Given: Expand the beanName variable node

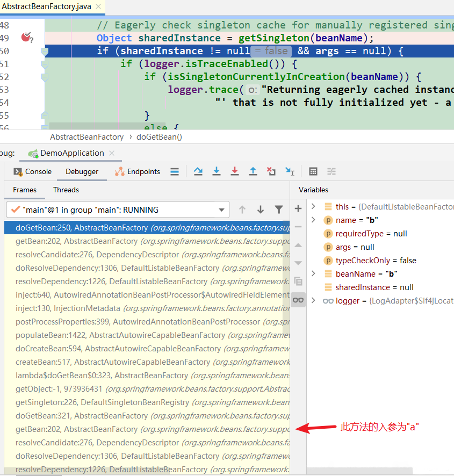Looking at the screenshot, I should tap(314, 273).
